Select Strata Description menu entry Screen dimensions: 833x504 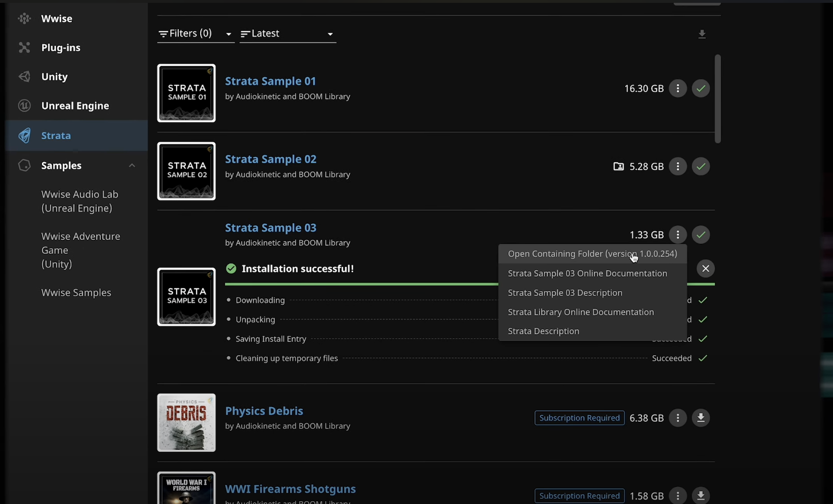(592, 331)
